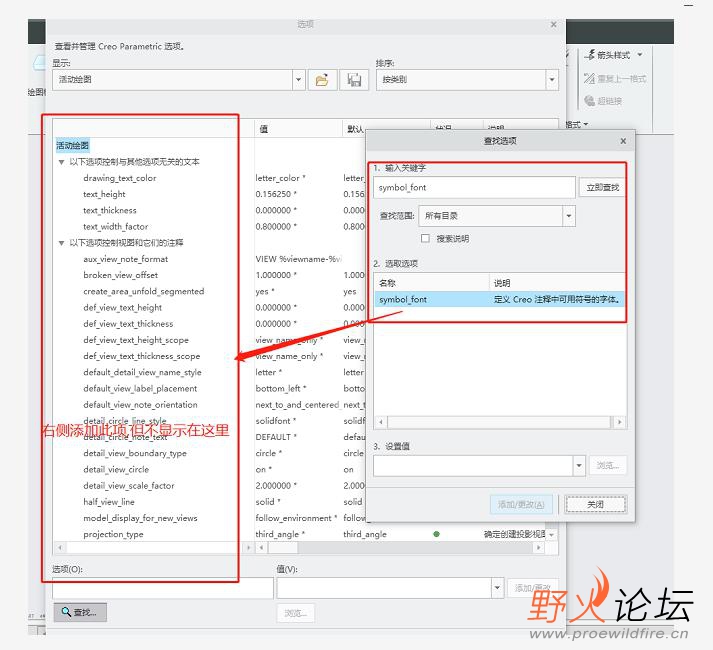This screenshot has width=713, height=650.
Task: Select model_display_for_new_views option
Action: pyautogui.click(x=140, y=518)
